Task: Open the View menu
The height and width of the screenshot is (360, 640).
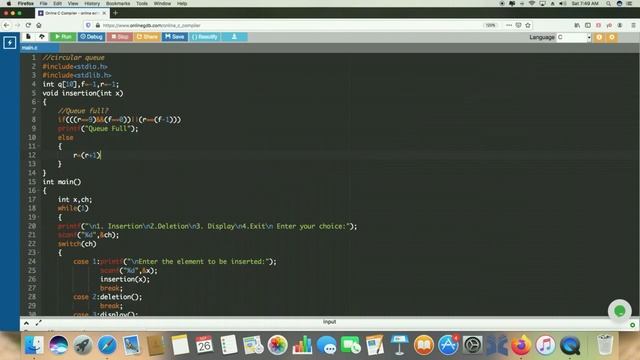Action: pos(73,3)
